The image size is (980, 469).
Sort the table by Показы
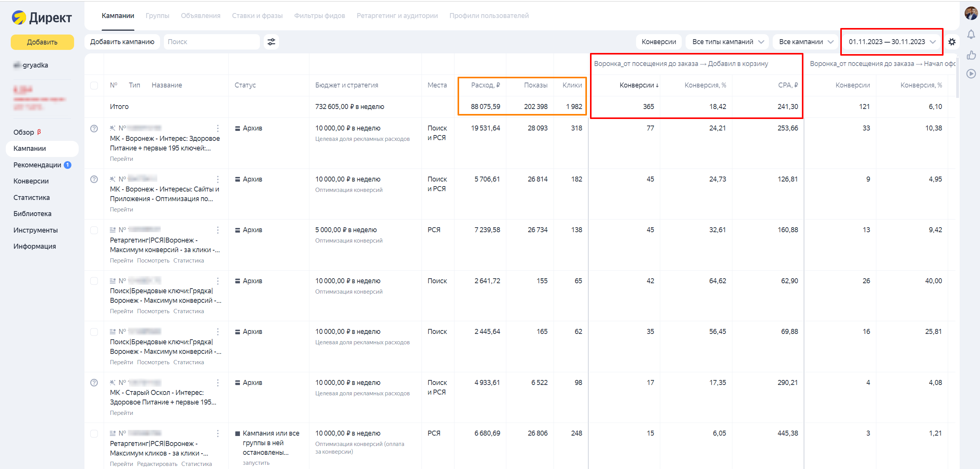[x=535, y=85]
